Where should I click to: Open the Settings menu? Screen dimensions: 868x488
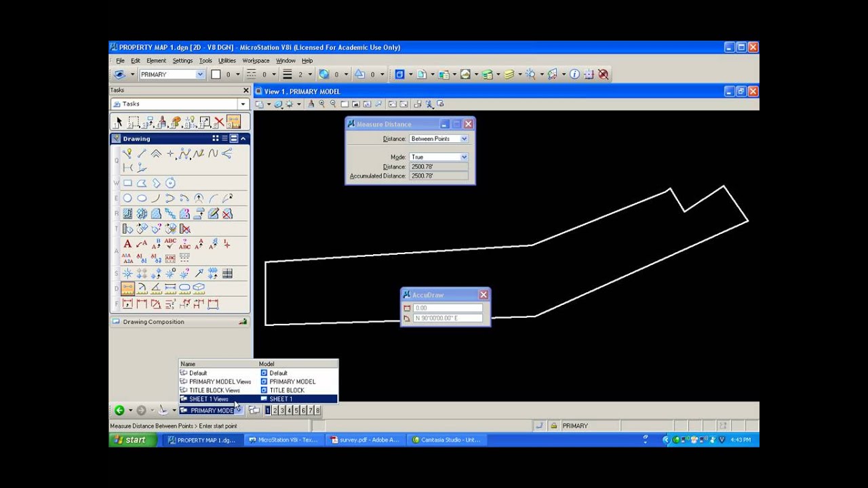point(182,60)
